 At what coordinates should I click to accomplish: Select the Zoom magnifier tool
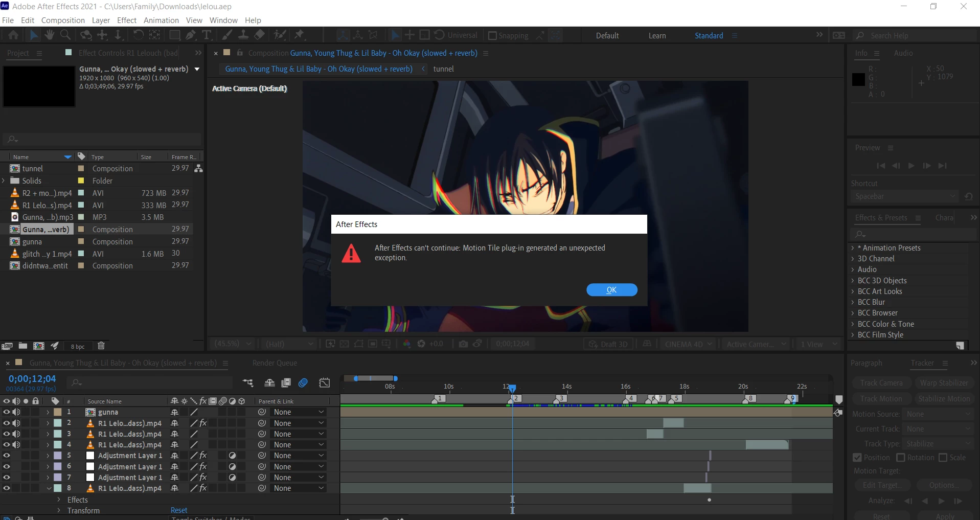[x=65, y=35]
